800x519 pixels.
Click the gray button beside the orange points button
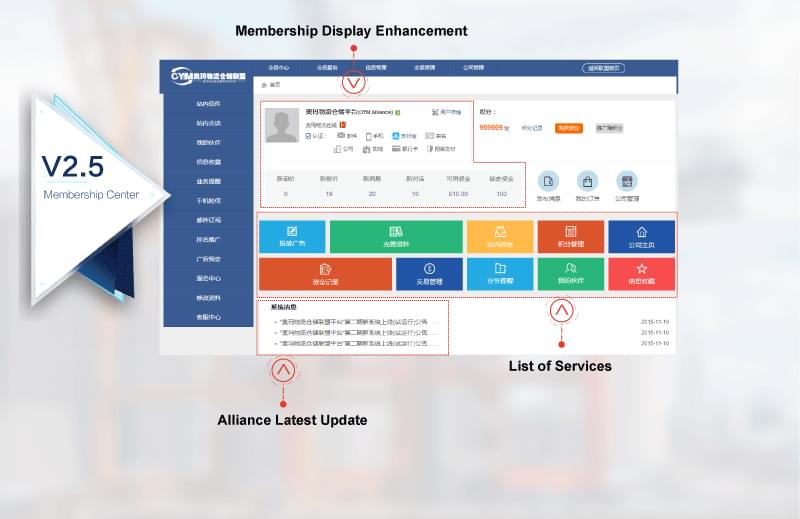[x=609, y=128]
